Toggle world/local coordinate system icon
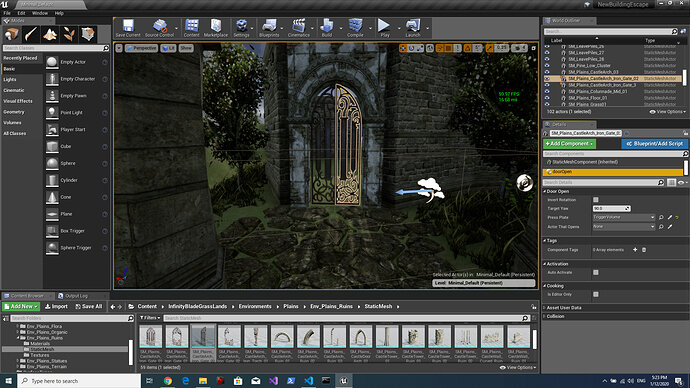This screenshot has height=388, width=690. (430, 48)
